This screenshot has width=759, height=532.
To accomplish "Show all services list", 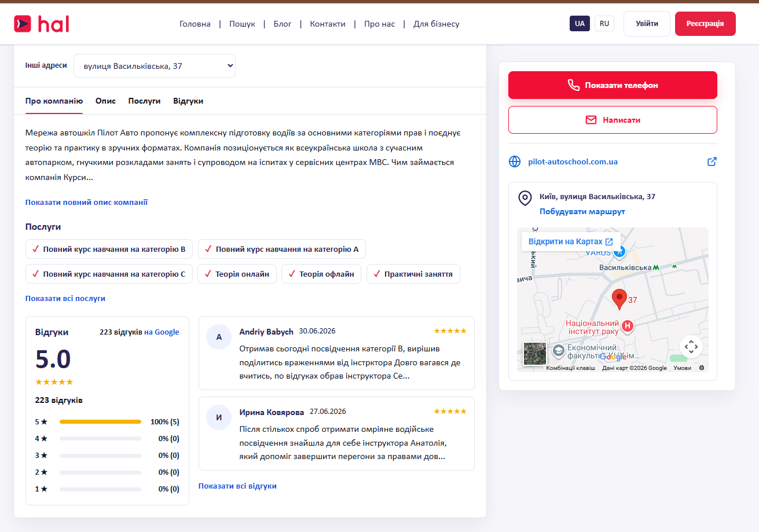I will 65,299.
